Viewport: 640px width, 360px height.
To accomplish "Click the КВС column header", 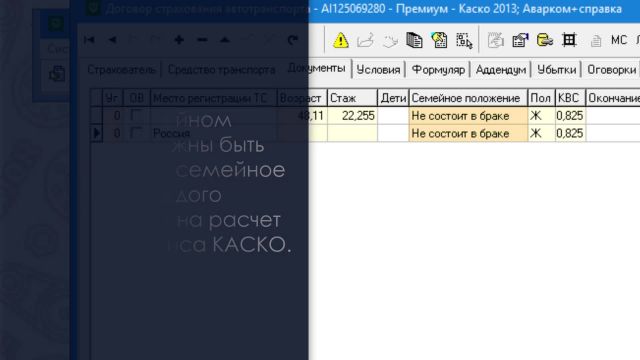I will pyautogui.click(x=570, y=98).
